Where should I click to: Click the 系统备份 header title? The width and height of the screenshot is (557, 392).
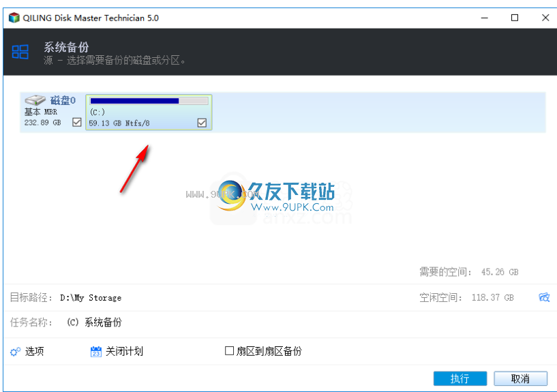(66, 47)
